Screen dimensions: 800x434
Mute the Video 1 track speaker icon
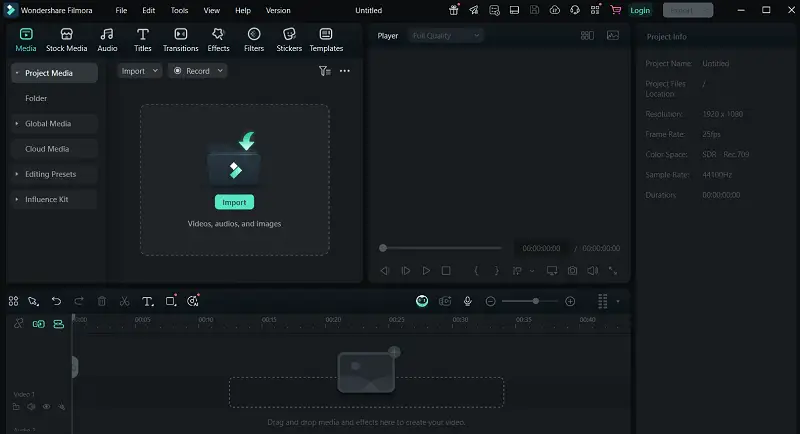click(x=31, y=407)
